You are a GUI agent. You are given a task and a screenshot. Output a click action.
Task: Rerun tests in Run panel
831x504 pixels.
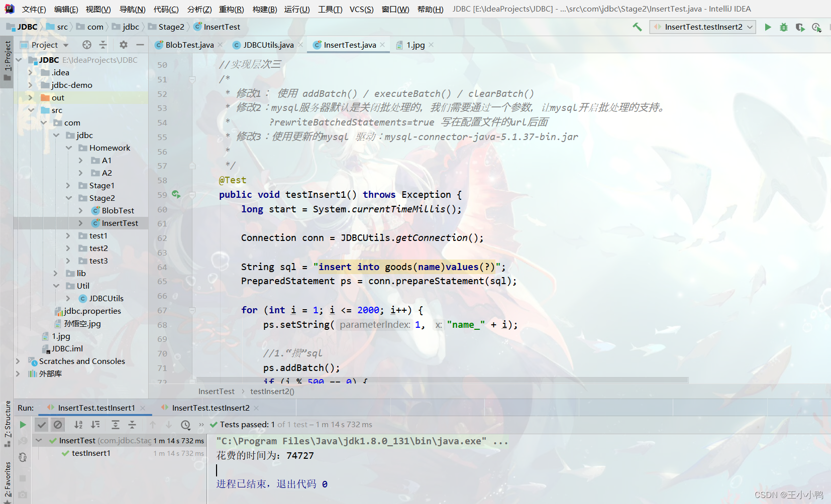23,425
